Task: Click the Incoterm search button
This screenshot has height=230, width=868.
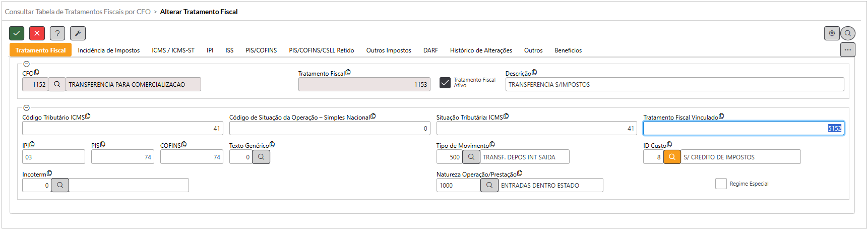Action: pos(60,185)
